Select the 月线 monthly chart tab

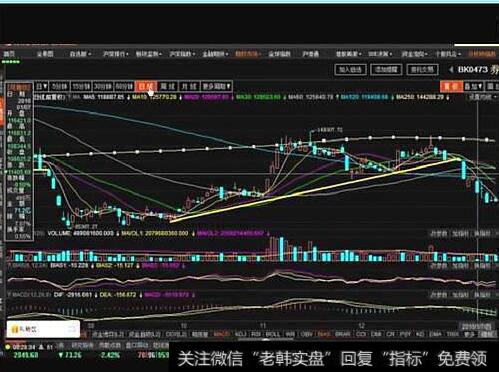pyautogui.click(x=189, y=86)
